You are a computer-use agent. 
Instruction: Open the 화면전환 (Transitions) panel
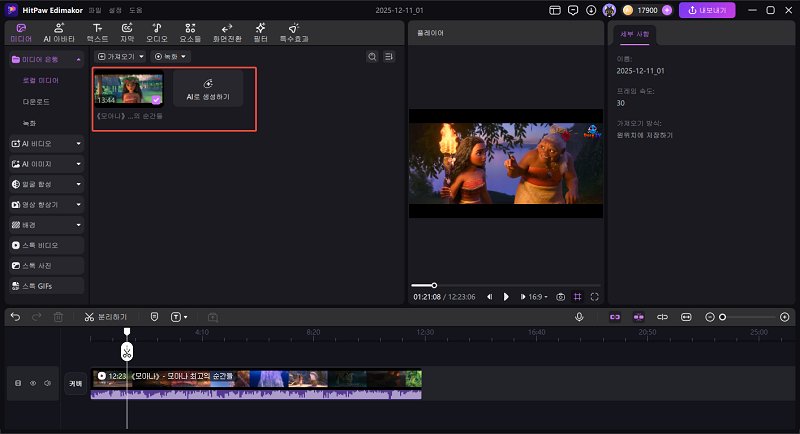227,33
